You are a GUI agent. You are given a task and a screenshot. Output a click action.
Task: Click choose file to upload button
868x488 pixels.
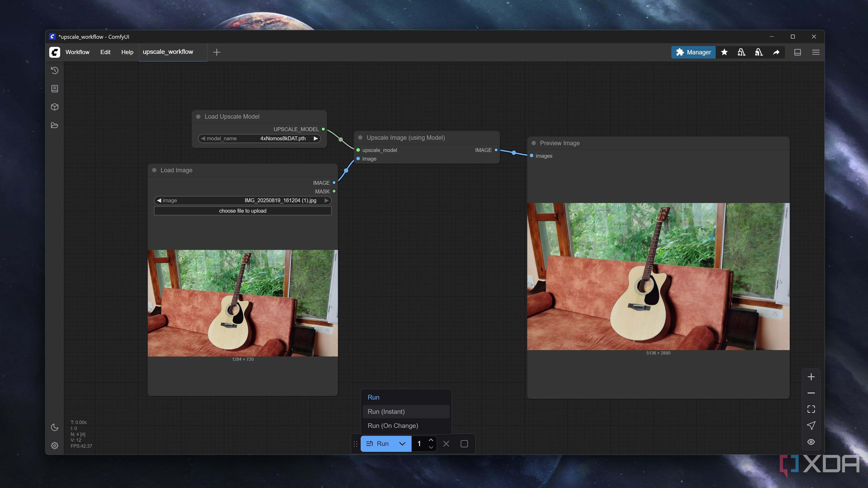243,211
